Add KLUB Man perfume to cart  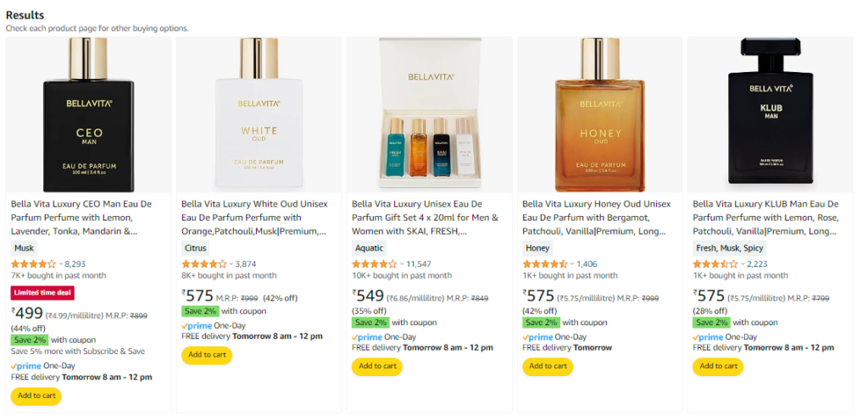pos(718,366)
